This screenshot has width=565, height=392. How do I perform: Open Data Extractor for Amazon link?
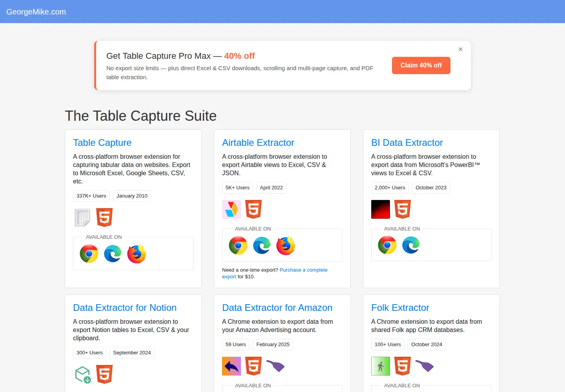[277, 308]
